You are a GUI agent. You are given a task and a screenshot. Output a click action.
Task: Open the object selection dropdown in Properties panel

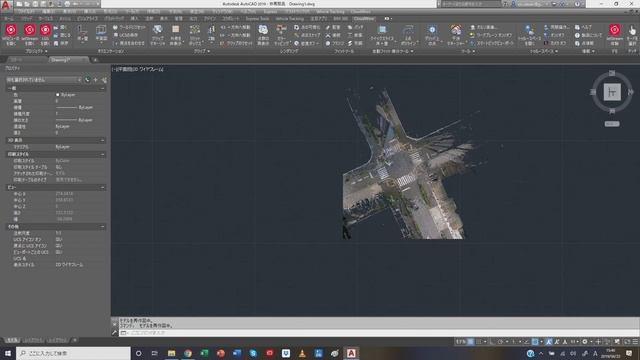tap(44, 80)
